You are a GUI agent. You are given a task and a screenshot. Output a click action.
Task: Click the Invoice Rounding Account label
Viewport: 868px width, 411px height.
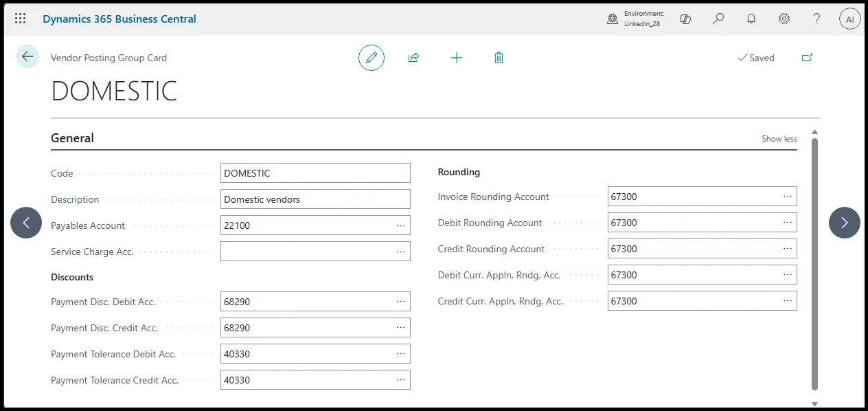[493, 197]
